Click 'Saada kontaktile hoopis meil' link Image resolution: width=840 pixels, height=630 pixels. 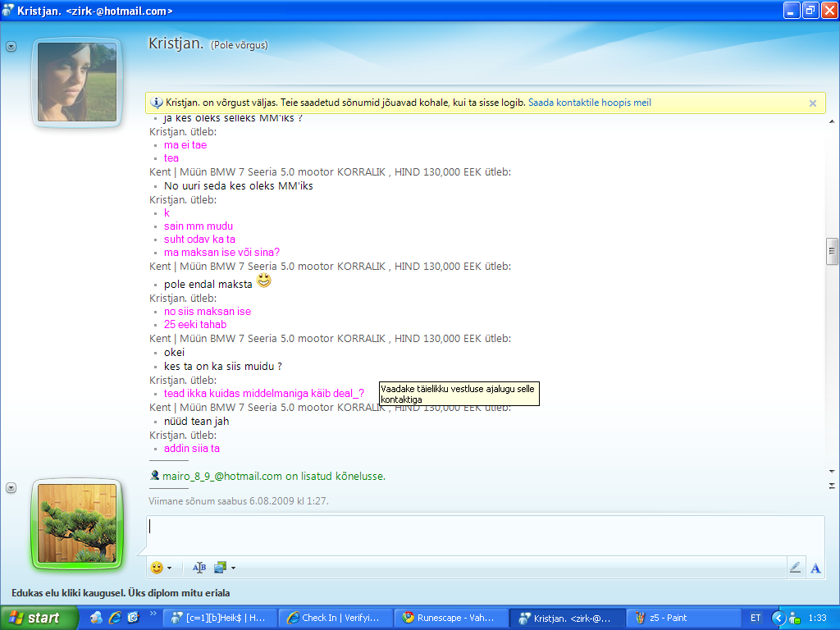tap(589, 103)
